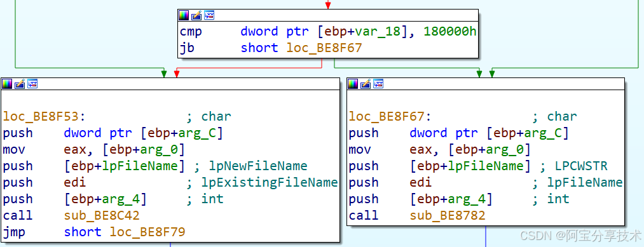Select 'push dword ptr [ebp+arg_C]' in the loc_BE8F53 node
644x247 pixels.
[113, 133]
